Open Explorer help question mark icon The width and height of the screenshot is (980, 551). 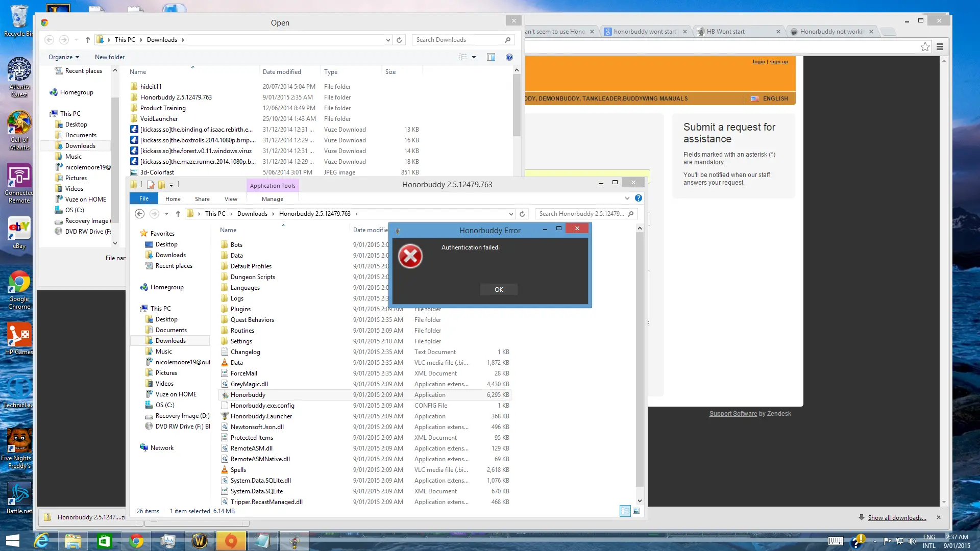tap(638, 198)
